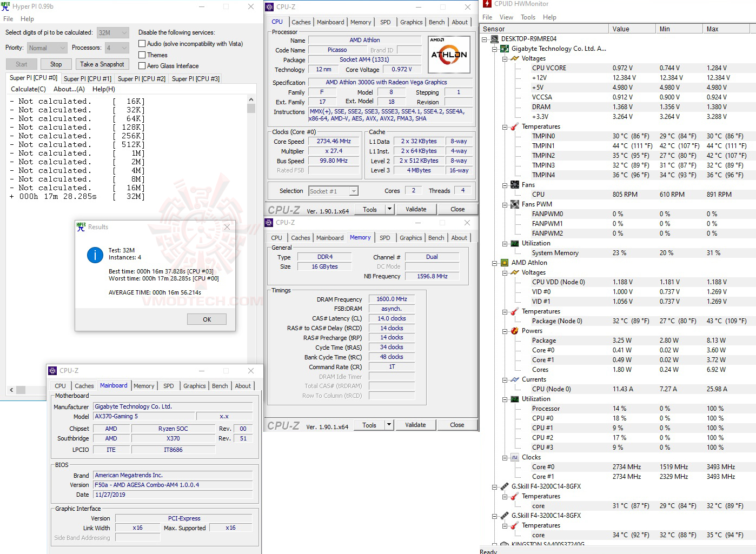Open the File menu in Hyper PI
Viewport: 756px width, 554px height.
8,19
